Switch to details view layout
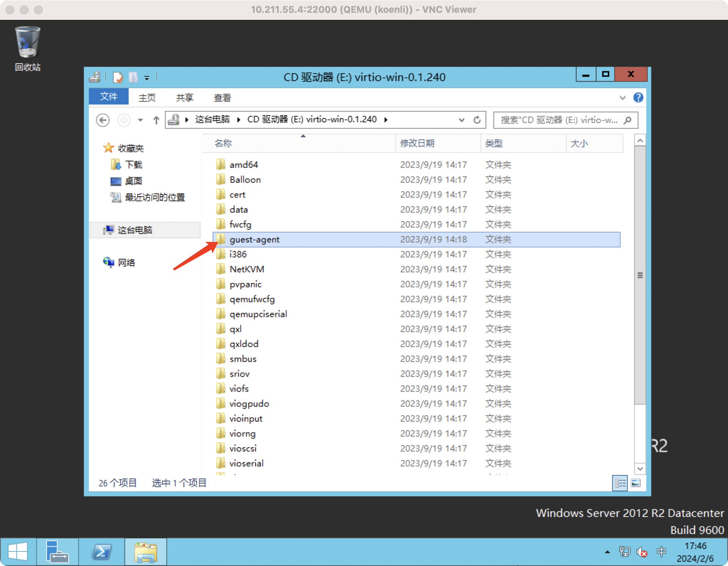The image size is (728, 566). [x=620, y=483]
